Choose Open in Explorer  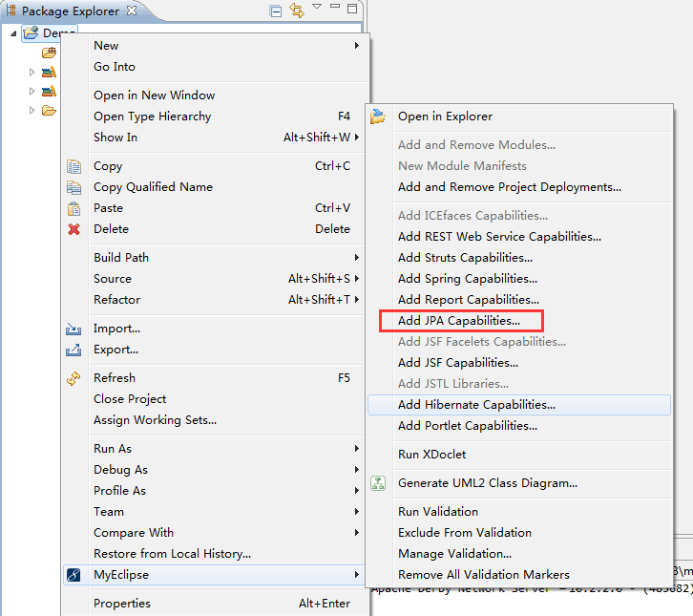(519, 117)
